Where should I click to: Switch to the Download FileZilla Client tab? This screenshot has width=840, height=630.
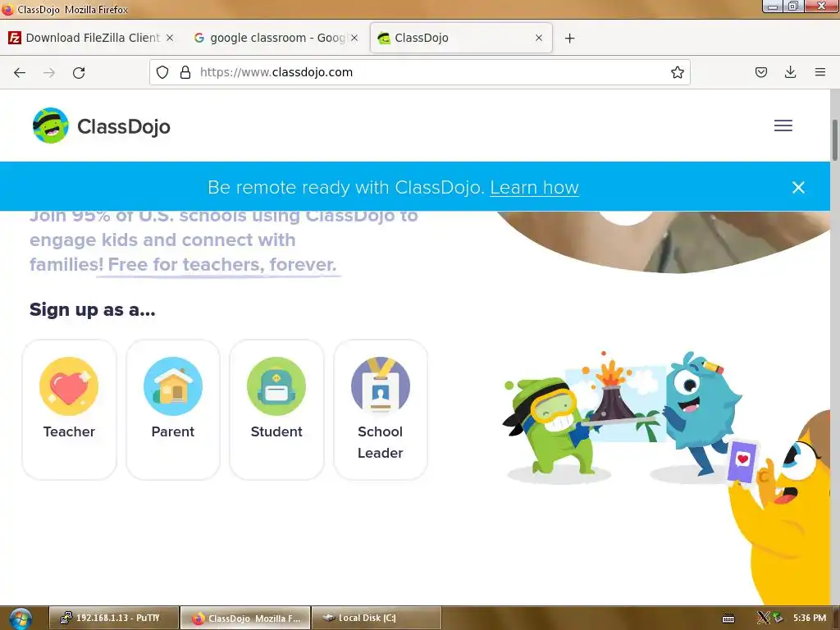pyautogui.click(x=93, y=38)
